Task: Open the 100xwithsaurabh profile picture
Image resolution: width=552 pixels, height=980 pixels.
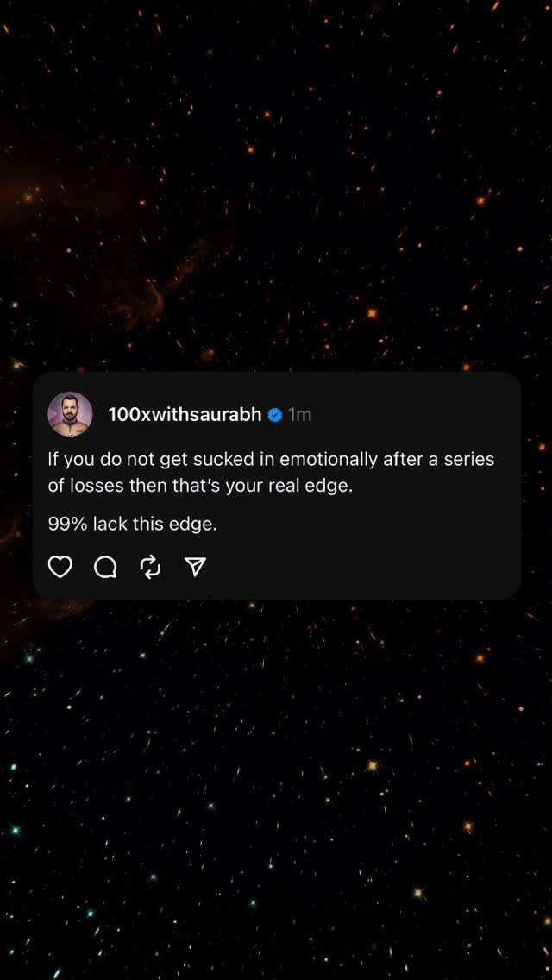Action: point(70,414)
